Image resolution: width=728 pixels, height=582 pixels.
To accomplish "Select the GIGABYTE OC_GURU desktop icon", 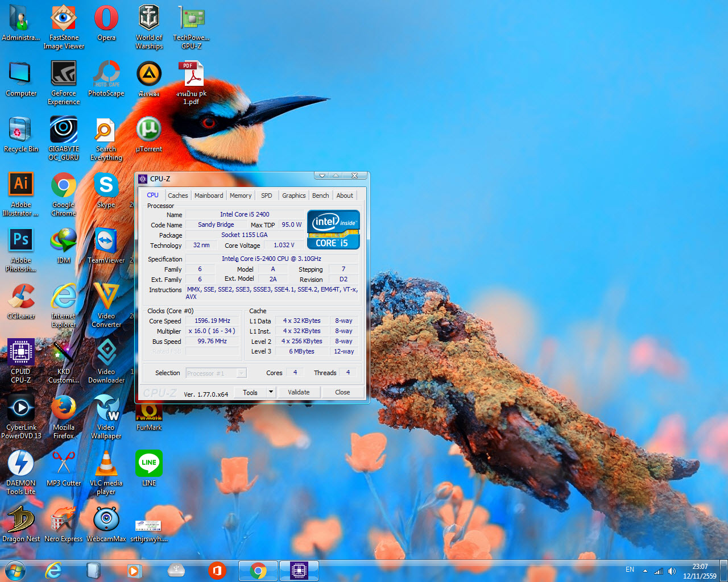I will [64, 138].
